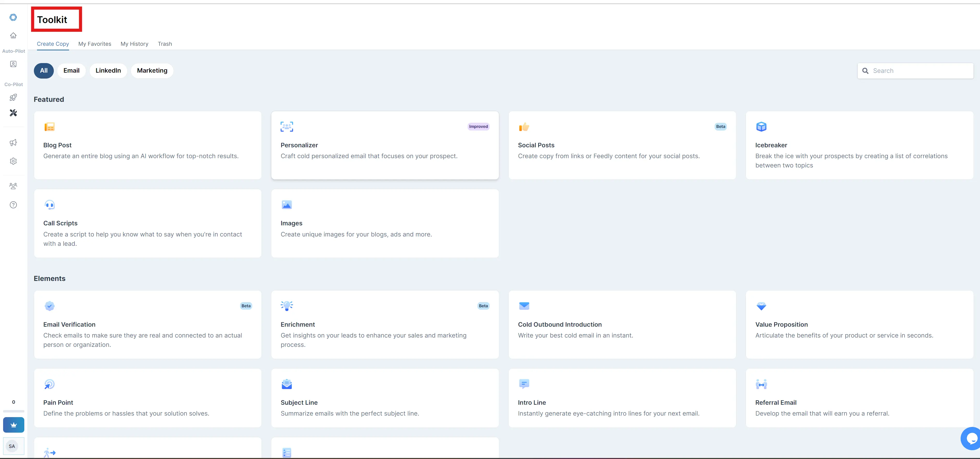Go to the Trash tab
Image resolution: width=980 pixels, height=459 pixels.
[165, 44]
